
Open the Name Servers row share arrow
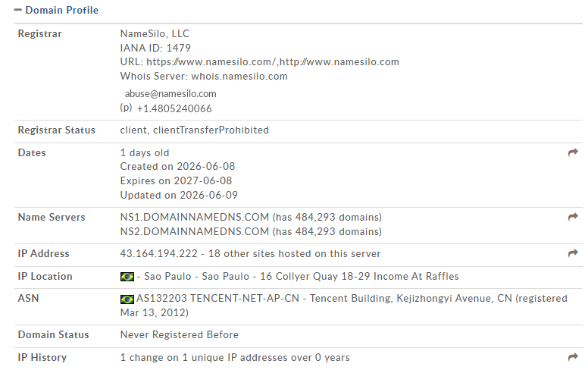(573, 217)
